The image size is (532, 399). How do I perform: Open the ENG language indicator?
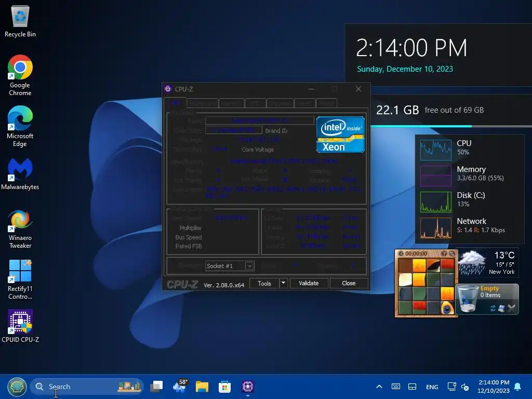(432, 387)
